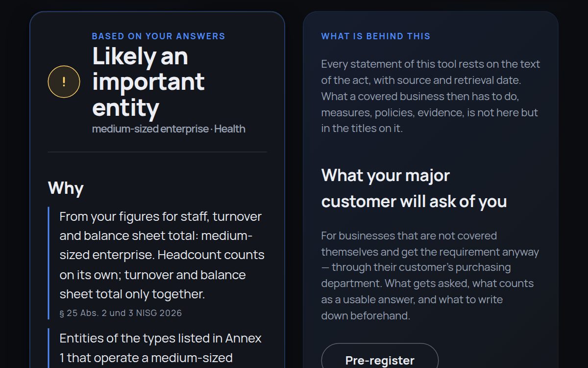Click the divider line below the result heading
Screen dimensions: 588x368
[x=157, y=152]
